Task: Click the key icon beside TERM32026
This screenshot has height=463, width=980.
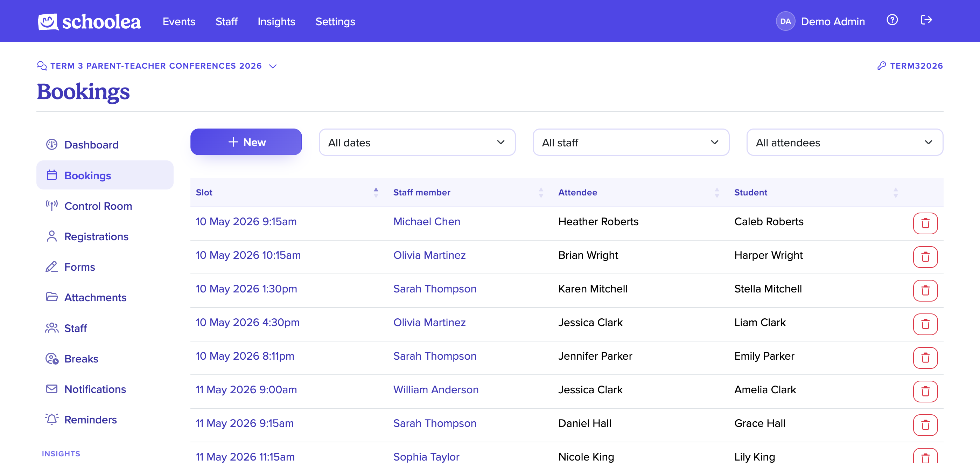Action: 881,65
